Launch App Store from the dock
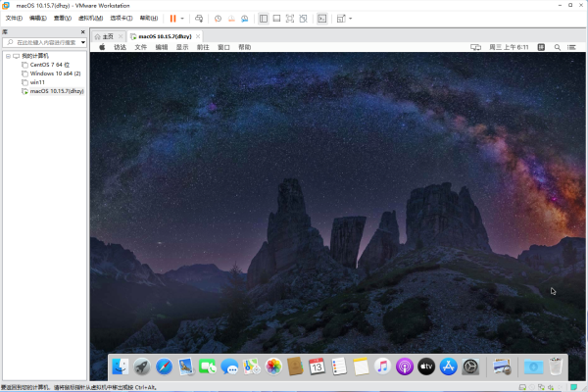Viewport: 588px width, 392px height. click(x=449, y=367)
